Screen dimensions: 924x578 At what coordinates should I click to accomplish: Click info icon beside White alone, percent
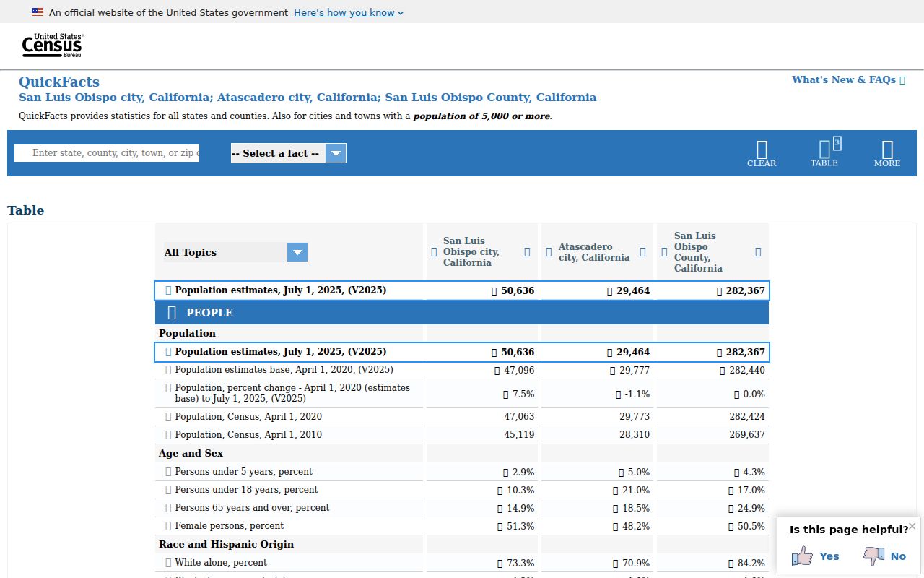pyautogui.click(x=168, y=562)
